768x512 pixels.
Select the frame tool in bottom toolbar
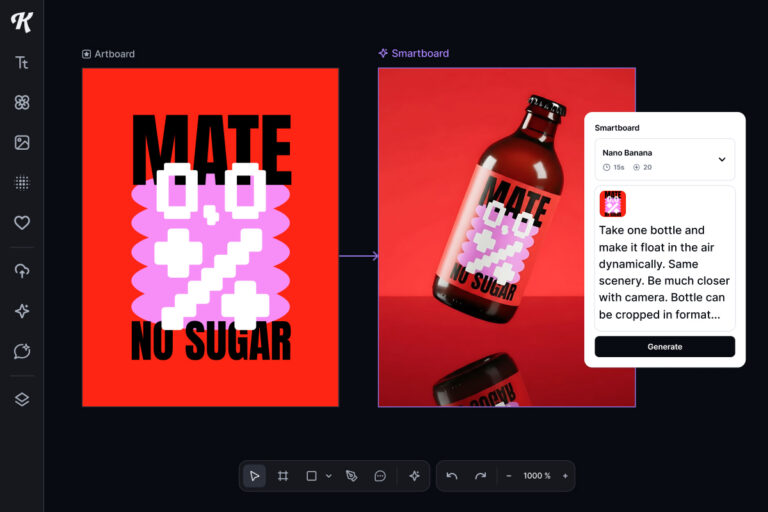[x=283, y=476]
